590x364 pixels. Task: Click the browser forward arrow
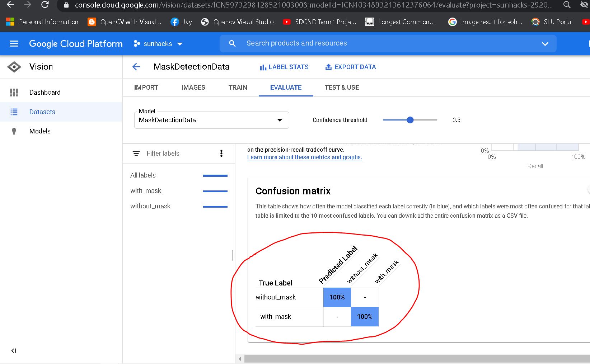click(x=28, y=5)
